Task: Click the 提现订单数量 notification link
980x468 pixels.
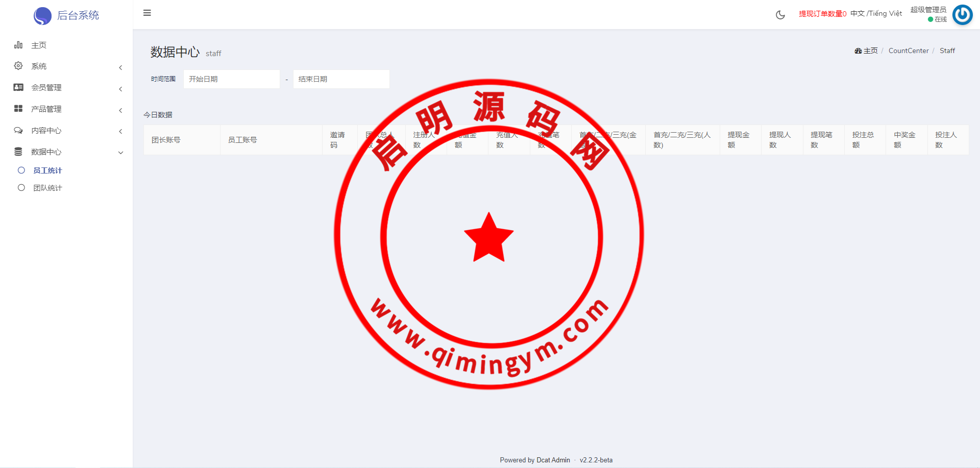Action: (x=822, y=14)
